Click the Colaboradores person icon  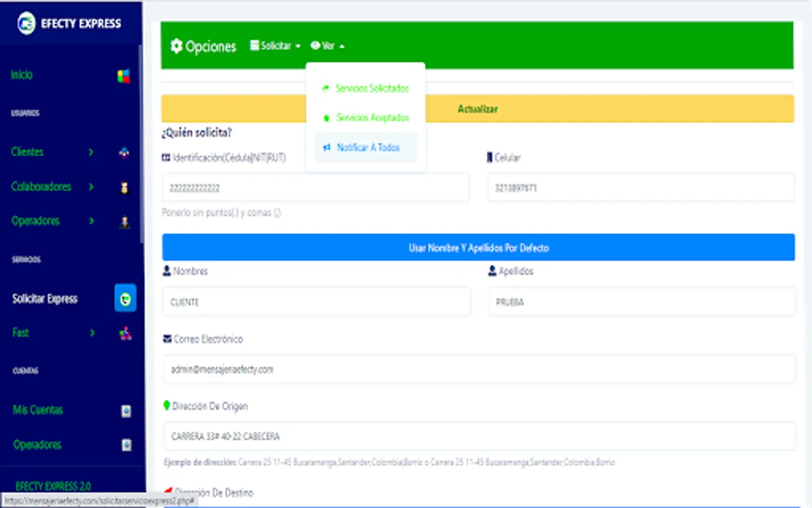pos(124,187)
